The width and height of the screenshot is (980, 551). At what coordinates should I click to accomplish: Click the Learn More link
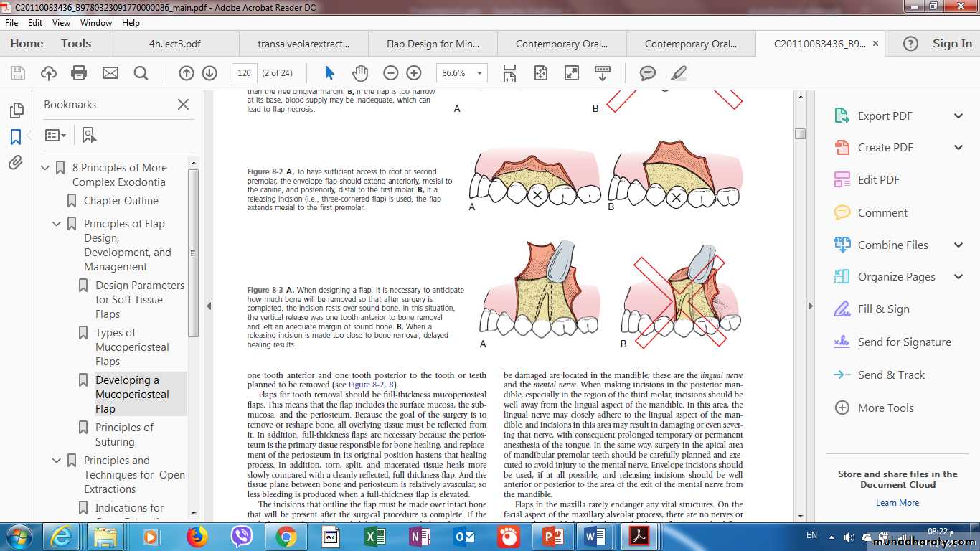pyautogui.click(x=897, y=503)
